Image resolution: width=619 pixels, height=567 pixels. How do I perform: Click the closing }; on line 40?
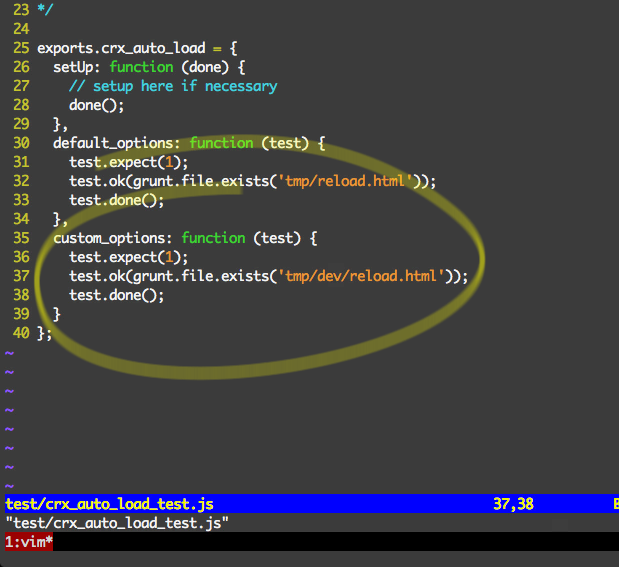pos(45,333)
